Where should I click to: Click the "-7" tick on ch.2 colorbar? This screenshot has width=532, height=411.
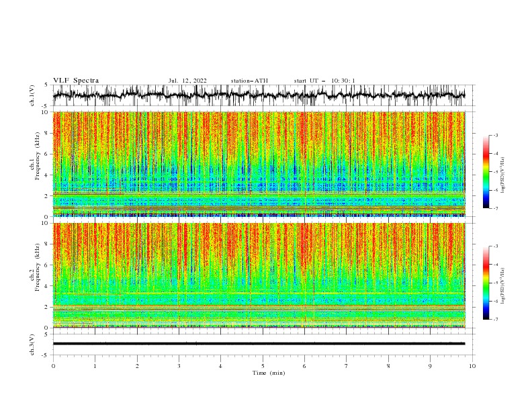pos(496,320)
